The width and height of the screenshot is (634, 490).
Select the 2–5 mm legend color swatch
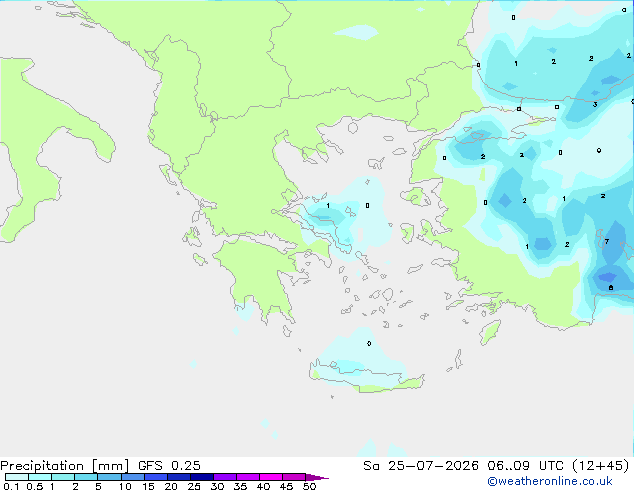[86, 477]
